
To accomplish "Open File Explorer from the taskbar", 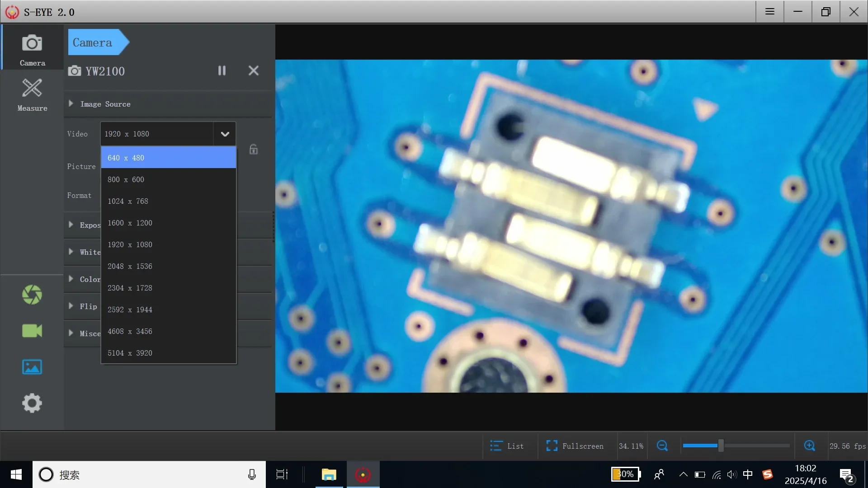I will 329,474.
